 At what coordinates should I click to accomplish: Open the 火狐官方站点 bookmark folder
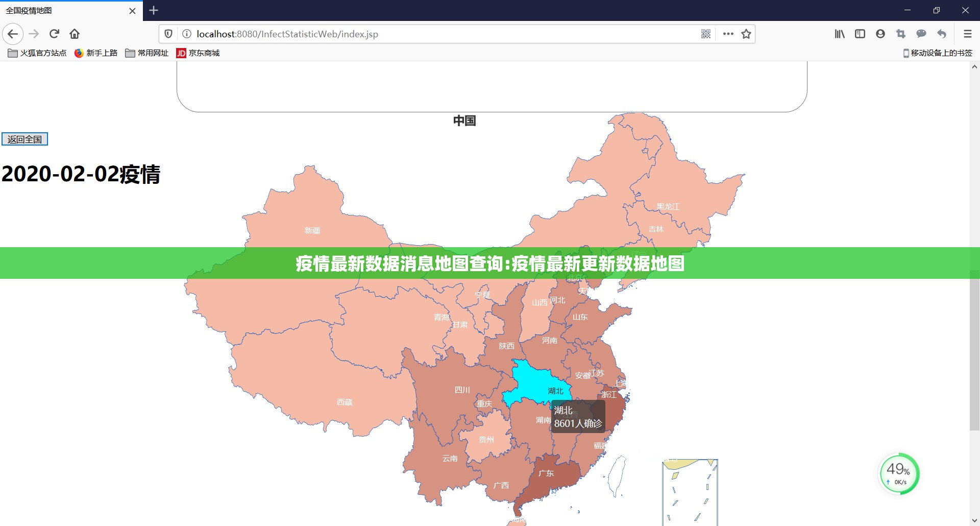37,53
